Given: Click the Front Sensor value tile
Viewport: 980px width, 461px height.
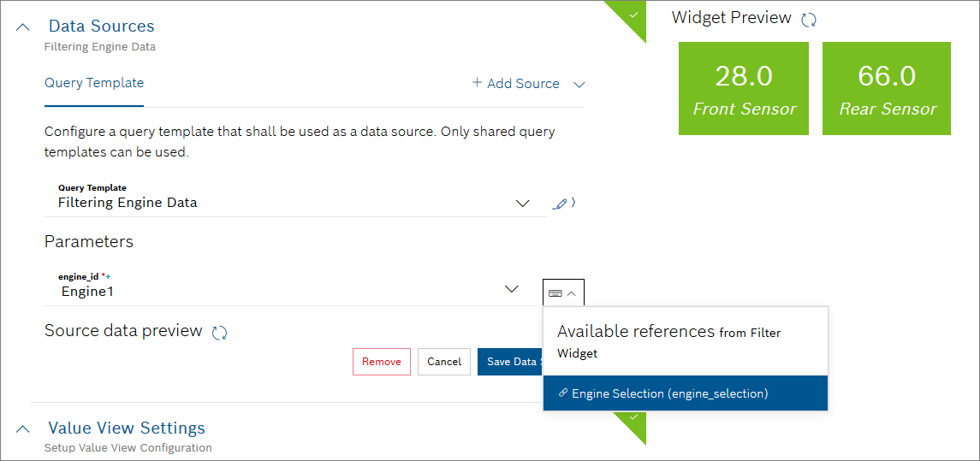Looking at the screenshot, I should coord(744,88).
